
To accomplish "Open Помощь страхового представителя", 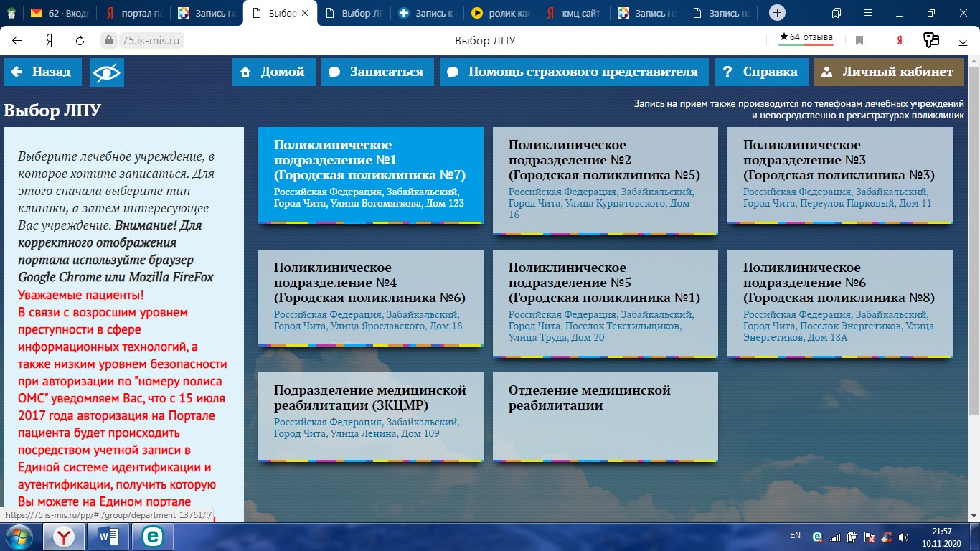I will click(x=574, y=72).
